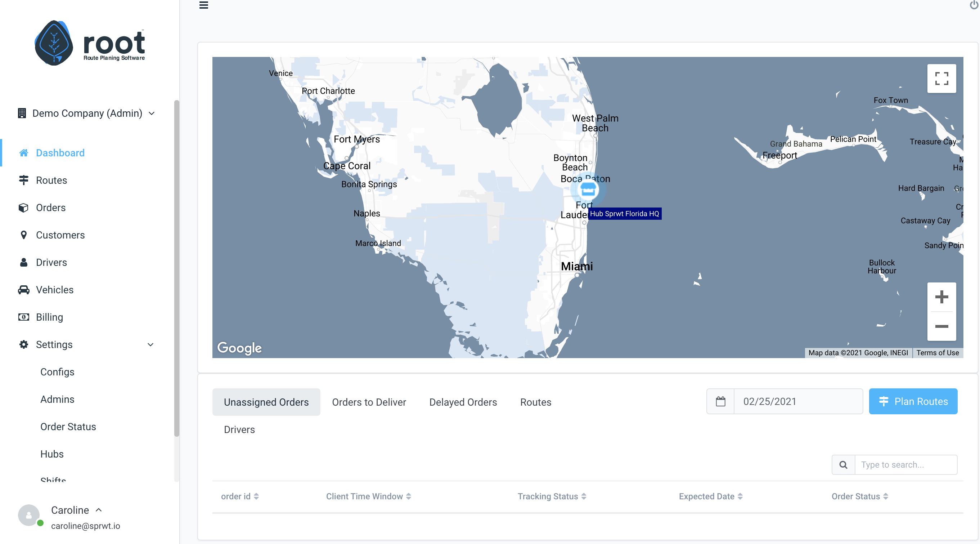The image size is (980, 544).
Task: Zoom in on the map
Action: tap(941, 297)
